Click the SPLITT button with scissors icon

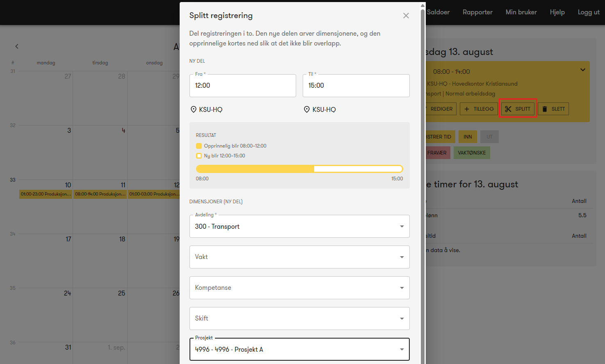tap(518, 109)
